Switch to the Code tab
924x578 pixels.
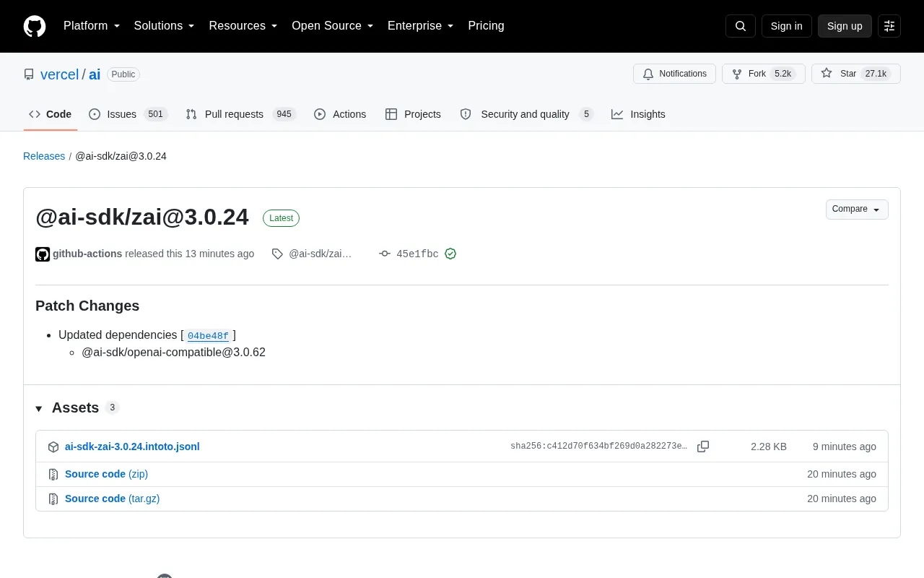pos(51,114)
